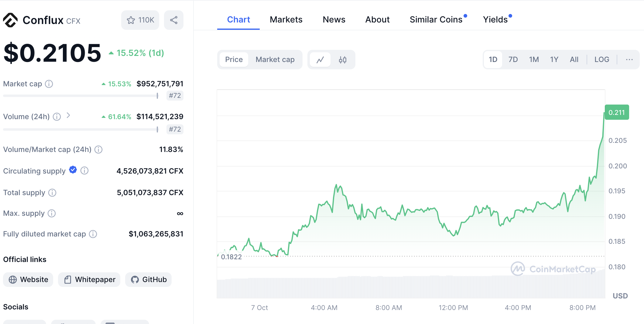Open the GitHub link
Viewport: 644px width, 324px height.
[x=149, y=280]
